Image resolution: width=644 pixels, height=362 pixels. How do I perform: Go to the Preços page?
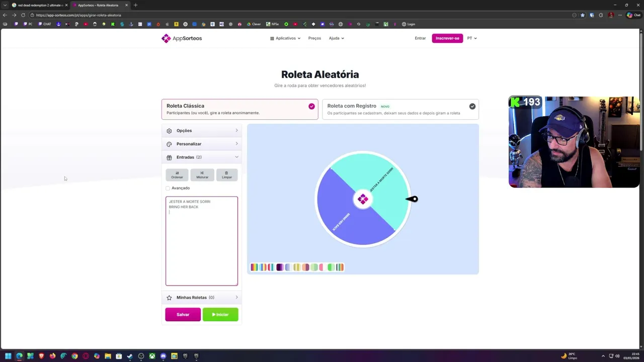point(314,38)
